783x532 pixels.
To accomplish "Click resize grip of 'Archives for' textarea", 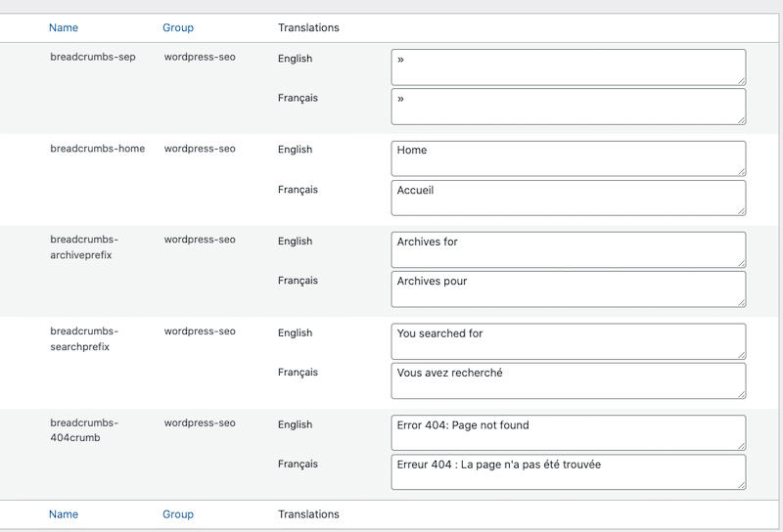I will [742, 263].
